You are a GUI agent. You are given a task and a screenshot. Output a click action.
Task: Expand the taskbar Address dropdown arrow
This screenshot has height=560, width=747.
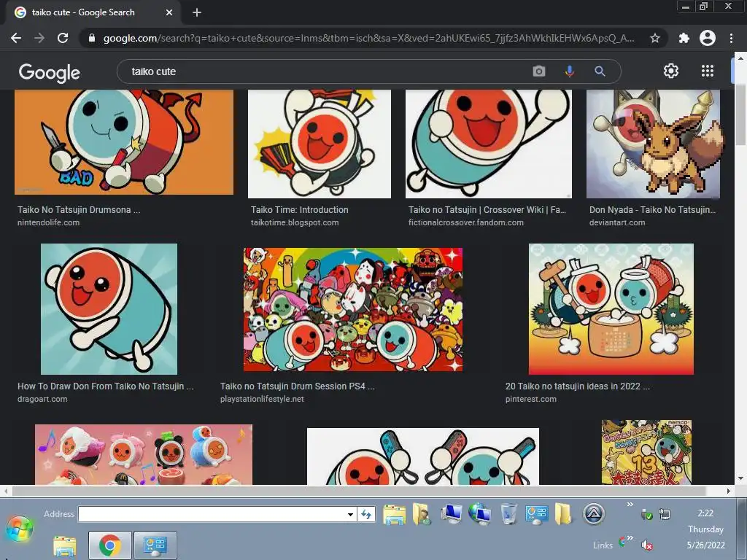pos(351,514)
